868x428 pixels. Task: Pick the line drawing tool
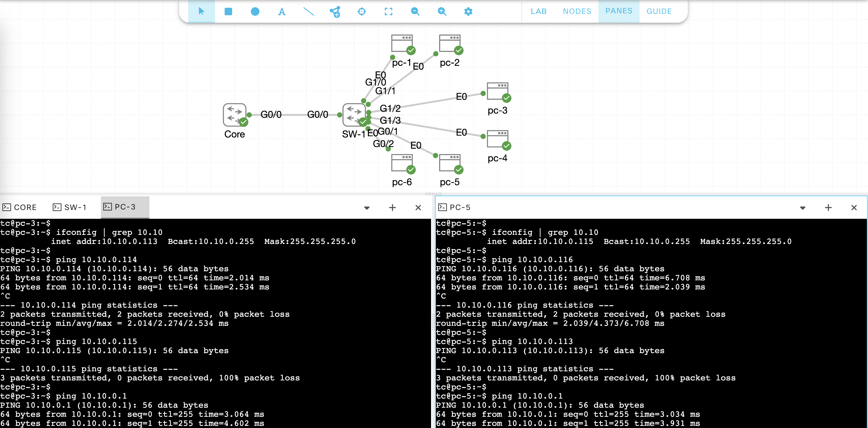(308, 12)
